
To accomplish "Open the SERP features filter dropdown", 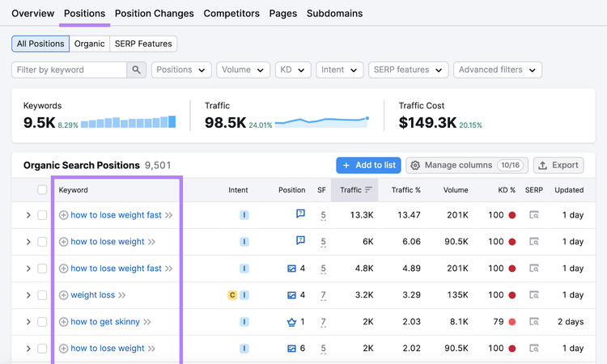I will [409, 70].
